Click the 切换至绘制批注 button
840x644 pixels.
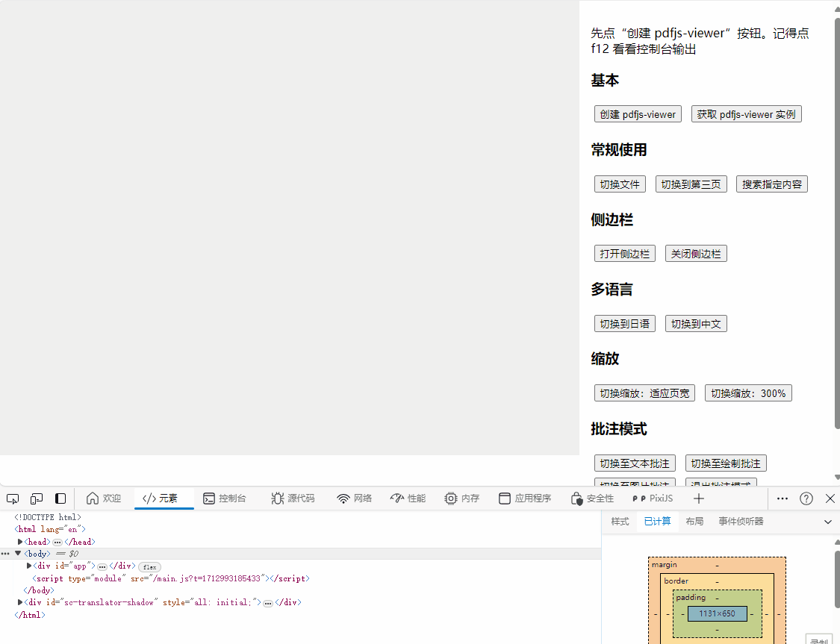[x=726, y=463]
